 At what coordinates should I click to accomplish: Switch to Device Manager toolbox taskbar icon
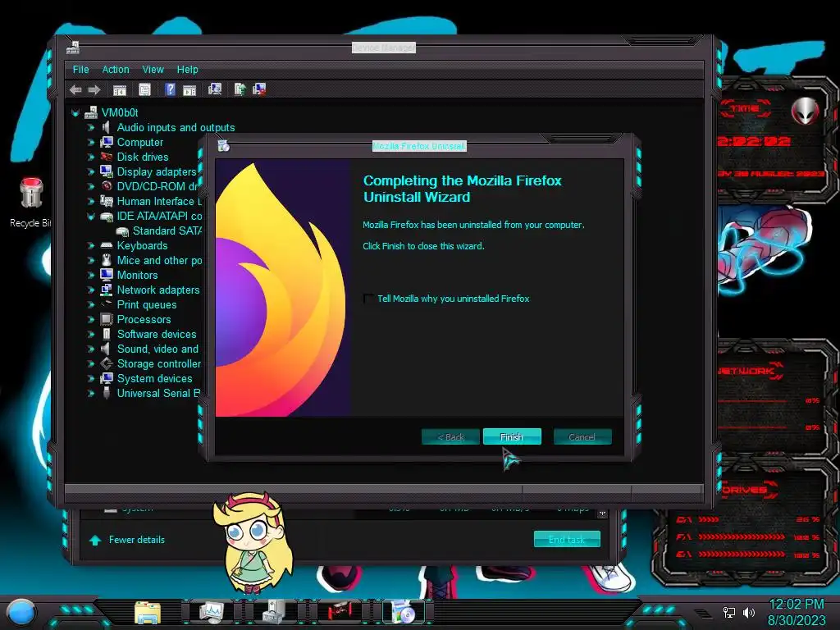coord(276,612)
